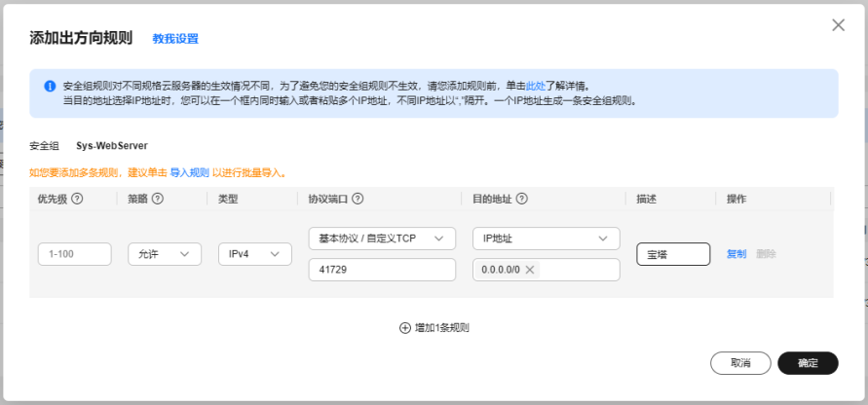Click the port field containing 41729

click(x=382, y=270)
